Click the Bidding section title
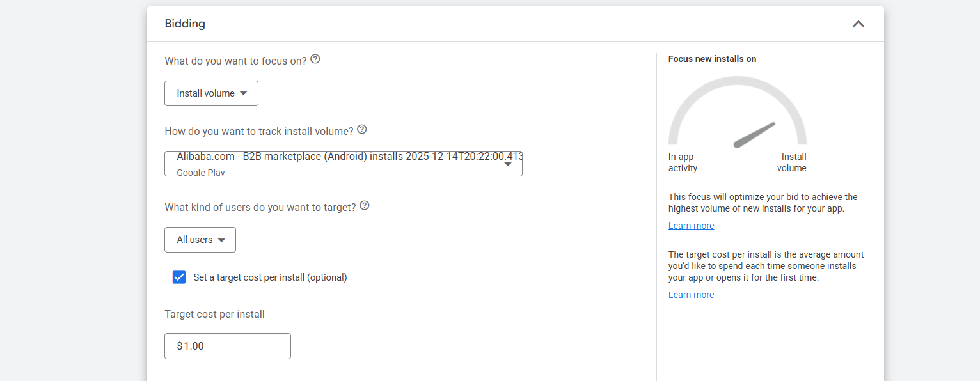The width and height of the screenshot is (980, 381). coord(185,24)
